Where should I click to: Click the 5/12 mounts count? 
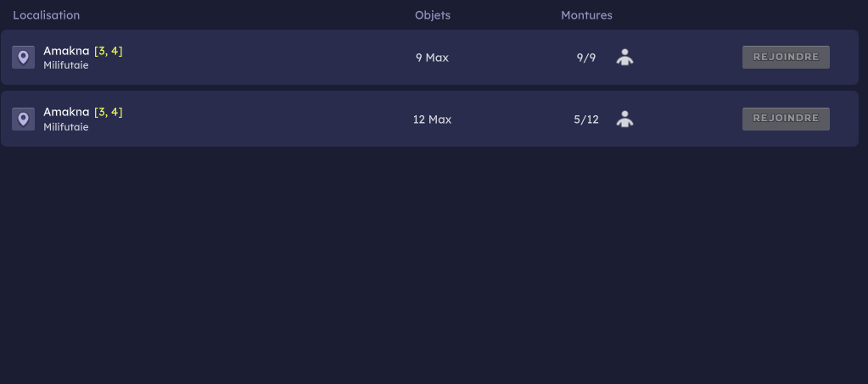coord(586,120)
